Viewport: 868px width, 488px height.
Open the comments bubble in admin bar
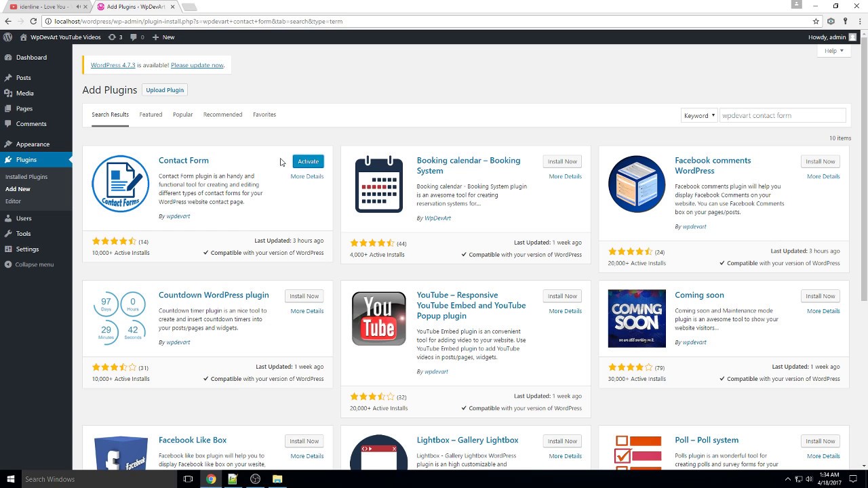137,37
